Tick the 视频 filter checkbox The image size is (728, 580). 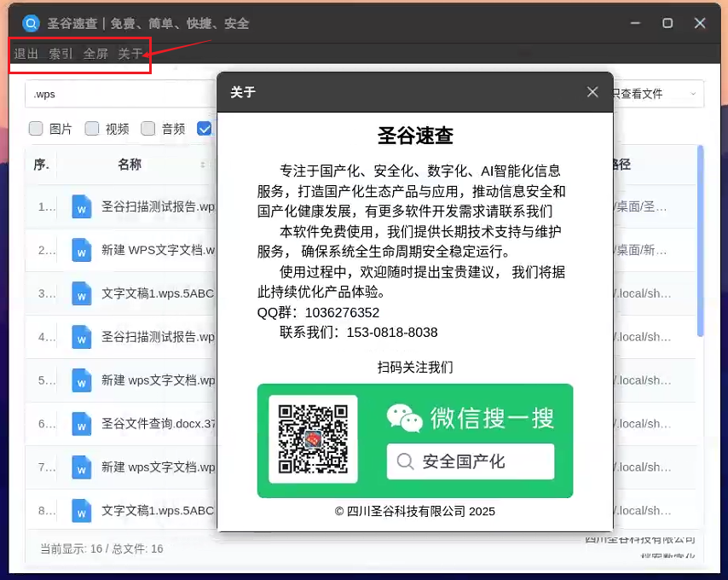(x=92, y=129)
